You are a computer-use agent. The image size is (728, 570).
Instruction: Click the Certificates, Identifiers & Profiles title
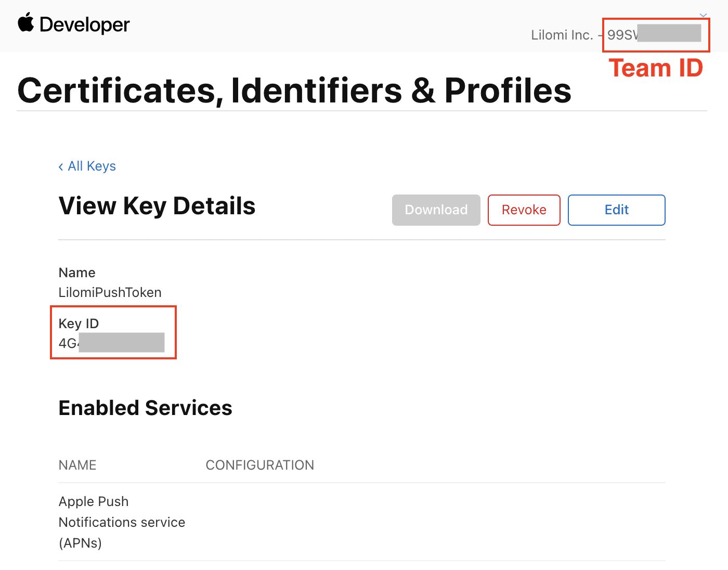click(294, 90)
